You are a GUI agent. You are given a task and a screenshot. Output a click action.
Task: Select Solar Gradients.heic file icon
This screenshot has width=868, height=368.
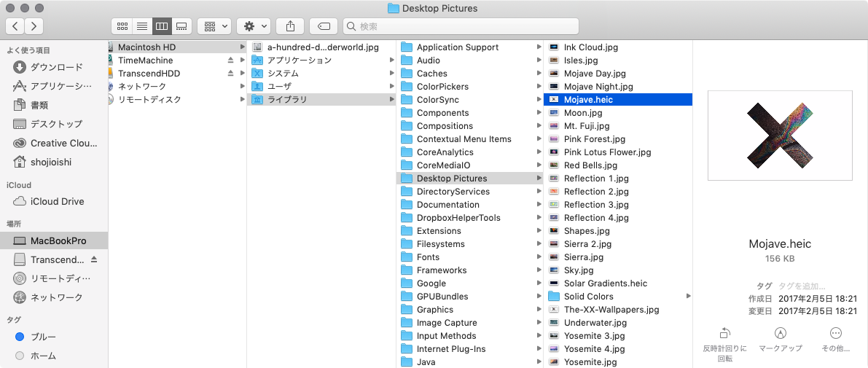pyautogui.click(x=554, y=283)
